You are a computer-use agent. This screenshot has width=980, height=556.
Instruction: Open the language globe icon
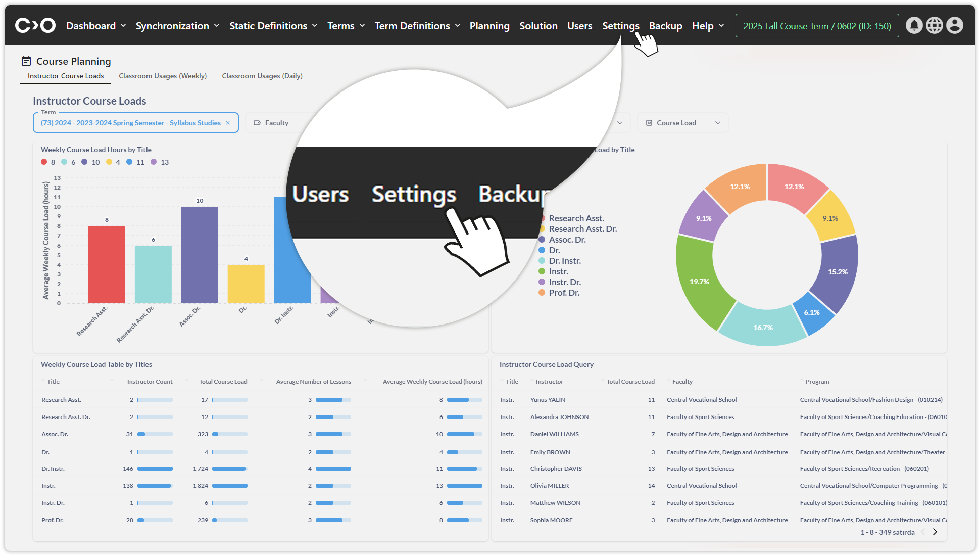[934, 25]
